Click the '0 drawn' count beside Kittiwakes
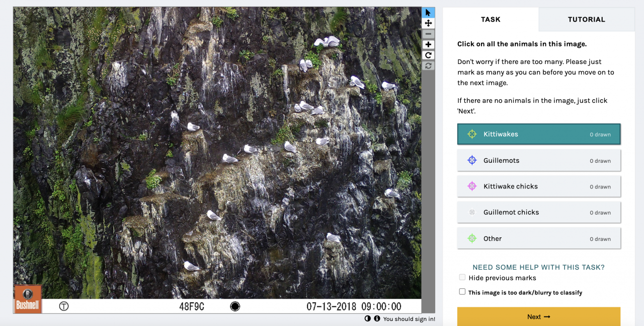644x326 pixels. 600,135
